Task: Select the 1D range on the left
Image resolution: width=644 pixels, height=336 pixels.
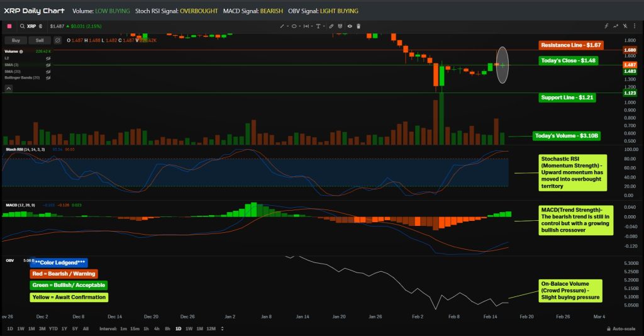Action: pos(10,328)
